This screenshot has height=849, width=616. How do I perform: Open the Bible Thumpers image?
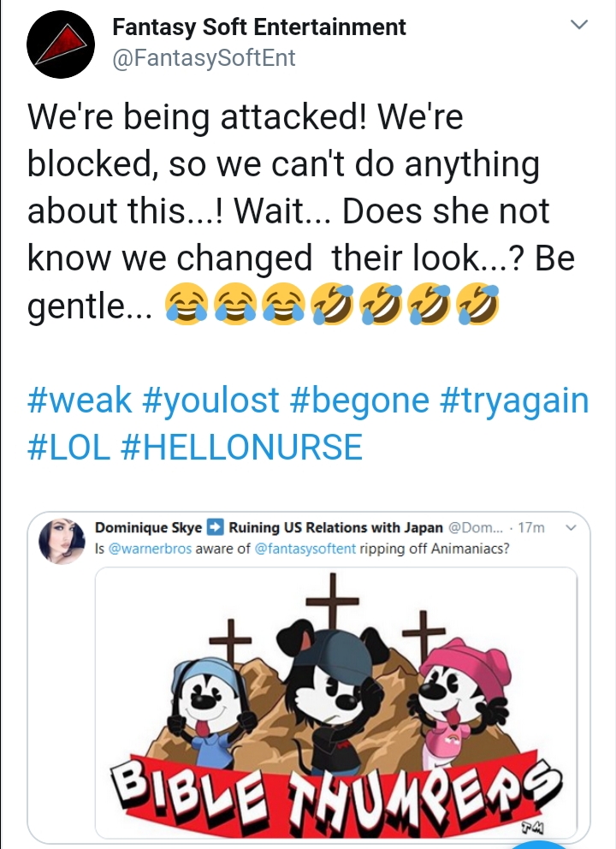coord(336,703)
